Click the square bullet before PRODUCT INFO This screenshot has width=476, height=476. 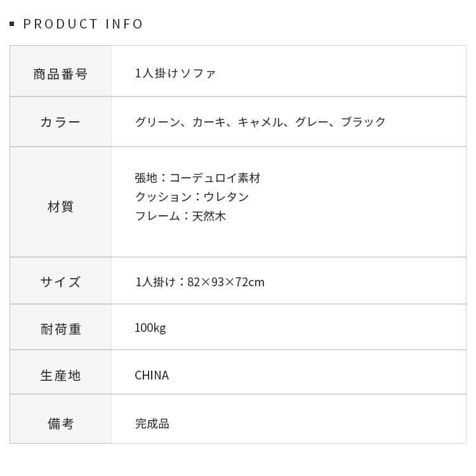coord(12,24)
